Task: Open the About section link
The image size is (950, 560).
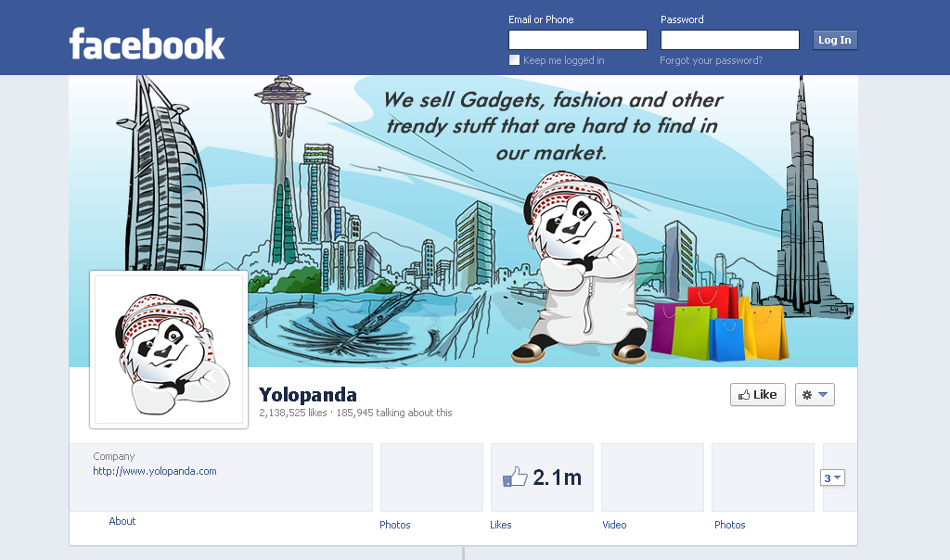Action: pos(122,521)
